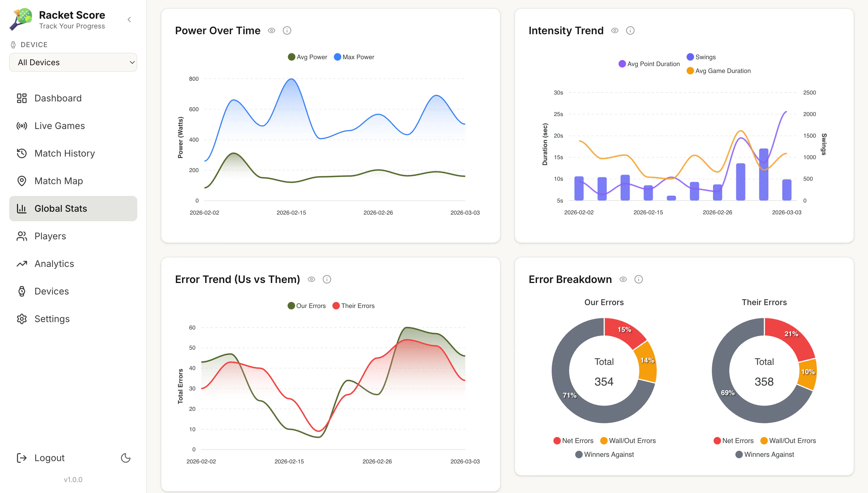868x493 pixels.
Task: Click the Global Stats bar chart icon
Action: click(x=22, y=209)
